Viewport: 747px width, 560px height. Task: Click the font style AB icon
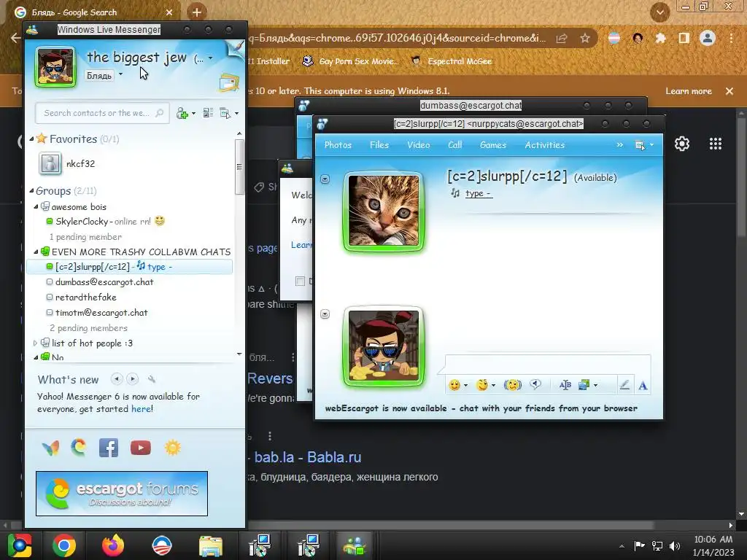[565, 385]
